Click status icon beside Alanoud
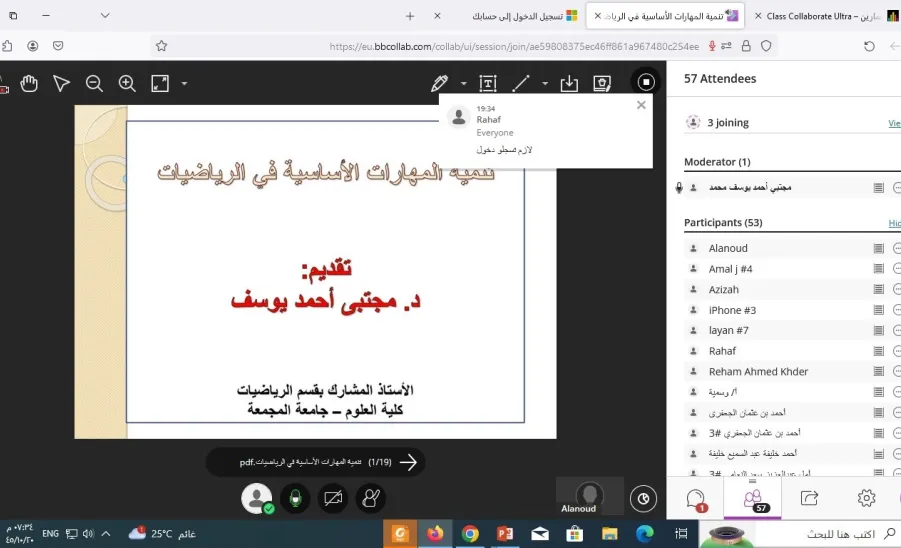901x548 pixels. point(878,248)
